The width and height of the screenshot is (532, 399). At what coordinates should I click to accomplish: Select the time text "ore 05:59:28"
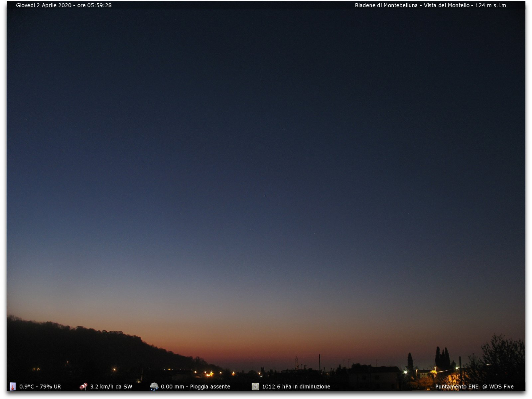click(94, 5)
